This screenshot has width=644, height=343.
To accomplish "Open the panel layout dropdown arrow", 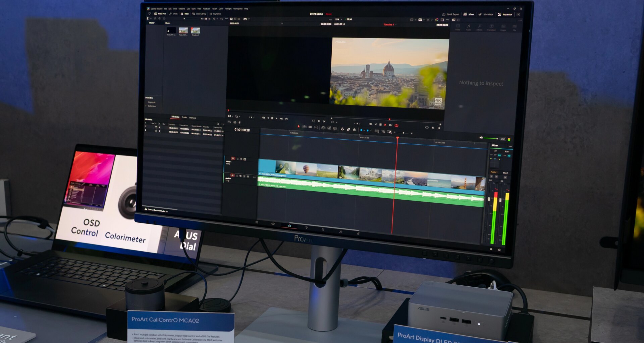I will tap(151, 18).
